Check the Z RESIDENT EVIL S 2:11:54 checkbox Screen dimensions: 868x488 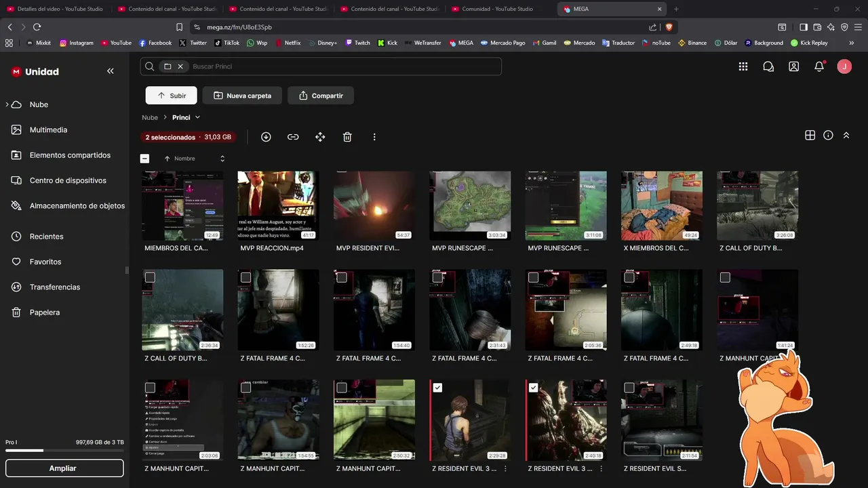(629, 388)
